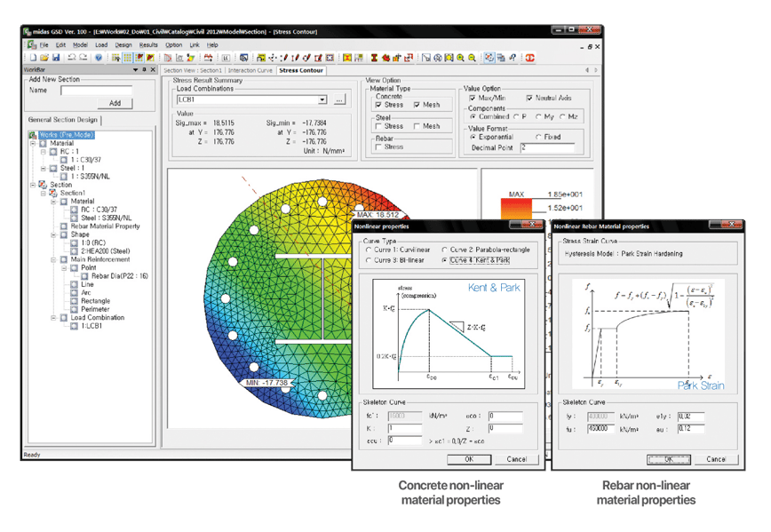Click the blue help icon in toolbar
771x532 pixels.
[98, 58]
